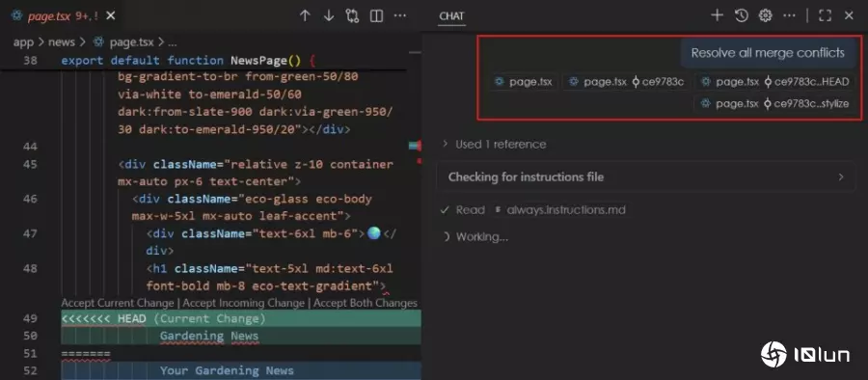Click the '<<<<<<< HEAD (Current Change)' line
Viewport: 868px width, 380px height.
click(163, 318)
